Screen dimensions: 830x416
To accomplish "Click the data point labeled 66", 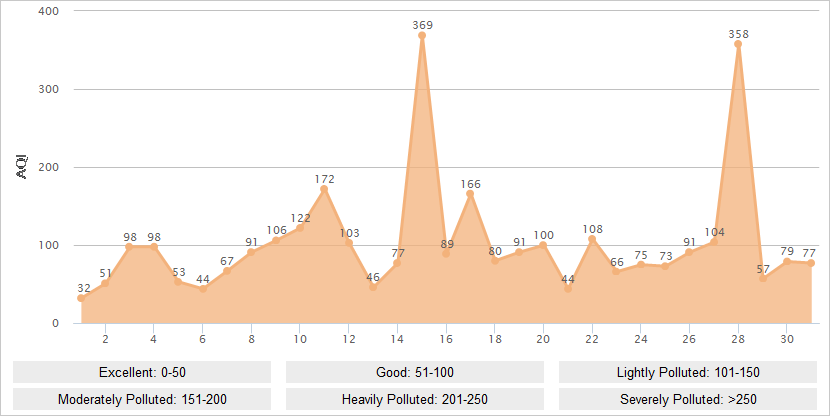I will tap(616, 272).
